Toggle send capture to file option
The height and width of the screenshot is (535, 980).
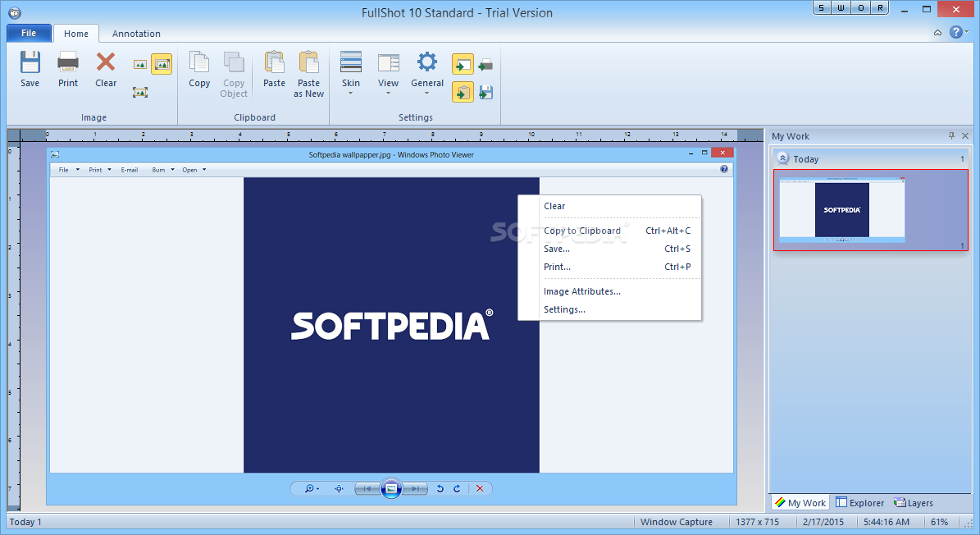click(485, 93)
